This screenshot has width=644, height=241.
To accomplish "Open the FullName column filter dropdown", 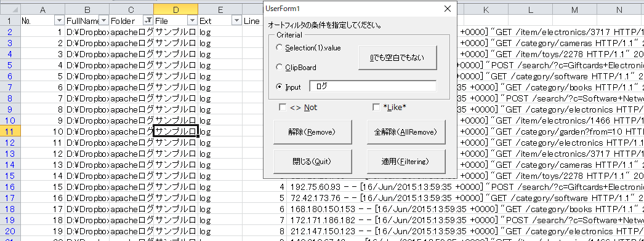I will tap(104, 20).
